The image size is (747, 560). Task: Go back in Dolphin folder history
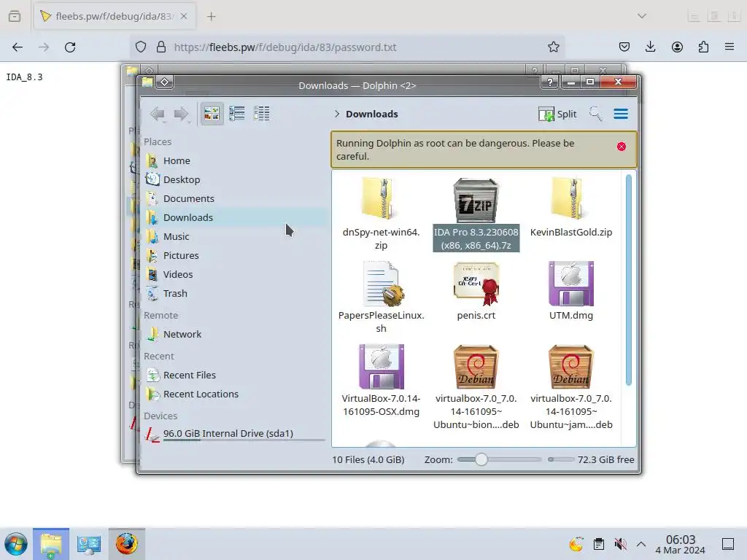point(158,114)
